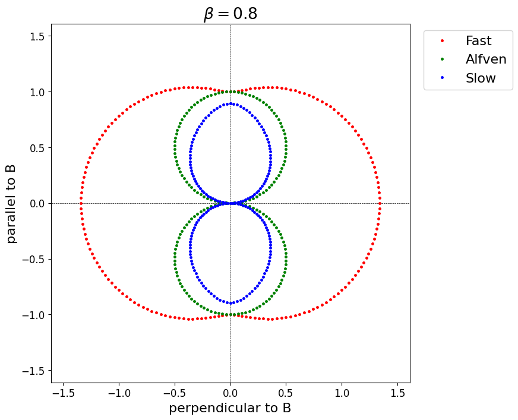Image resolution: width=518 pixels, height=420 pixels.
Task: Click the x-axis tick label 1.5
Action: click(397, 393)
